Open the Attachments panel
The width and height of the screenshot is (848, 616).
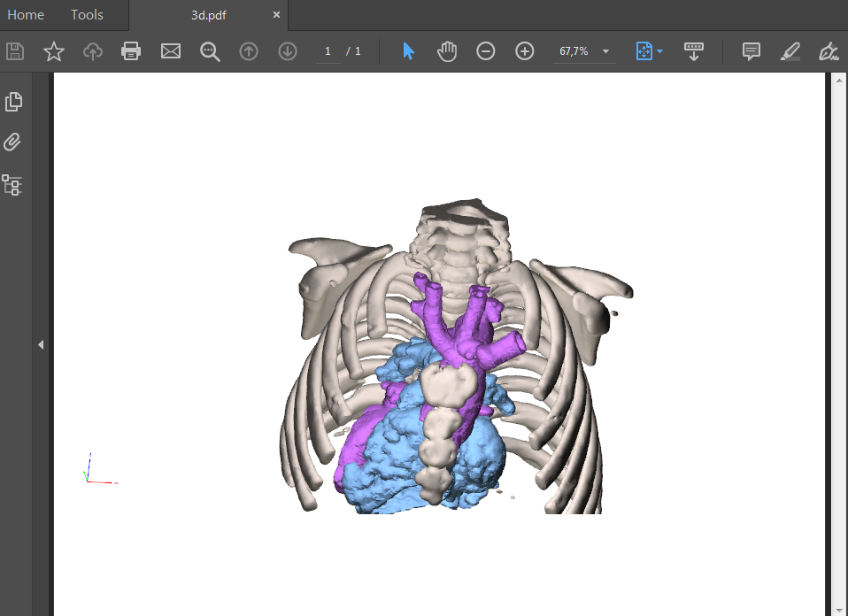pyautogui.click(x=14, y=142)
